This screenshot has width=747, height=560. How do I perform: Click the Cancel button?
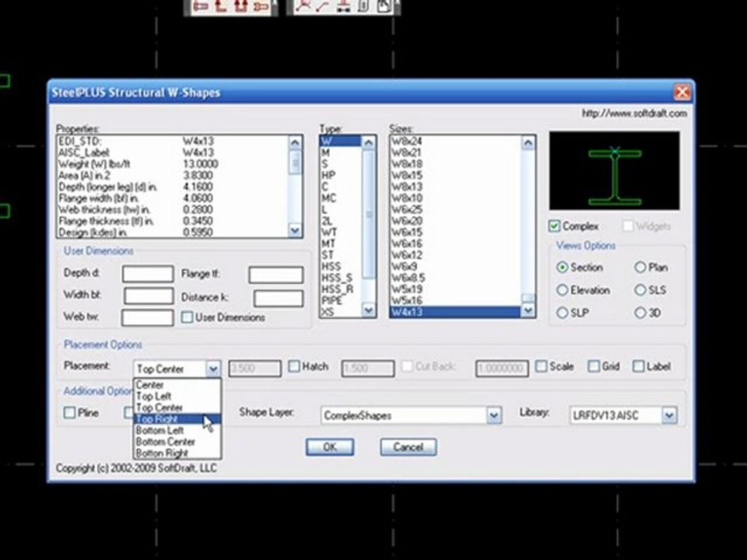pyautogui.click(x=409, y=446)
